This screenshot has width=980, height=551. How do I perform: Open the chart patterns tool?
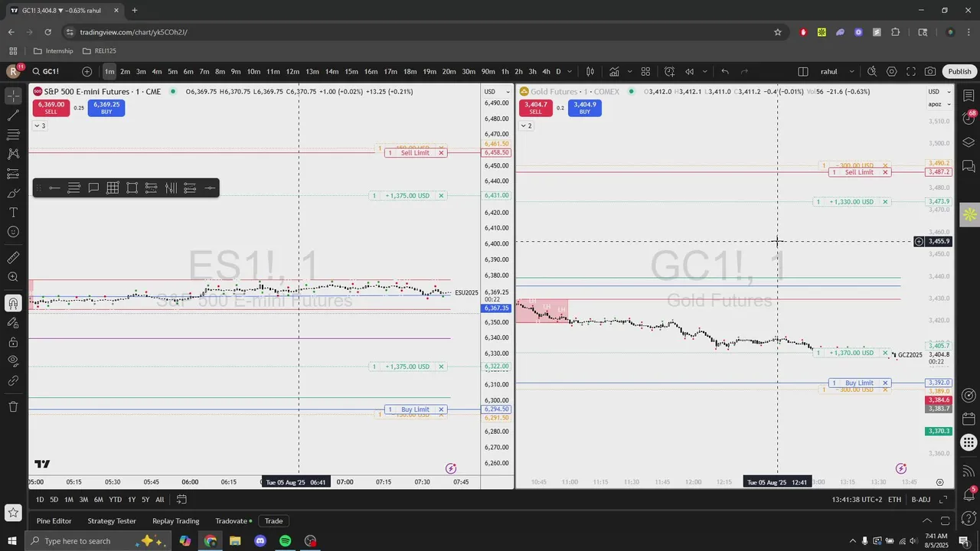coord(13,154)
